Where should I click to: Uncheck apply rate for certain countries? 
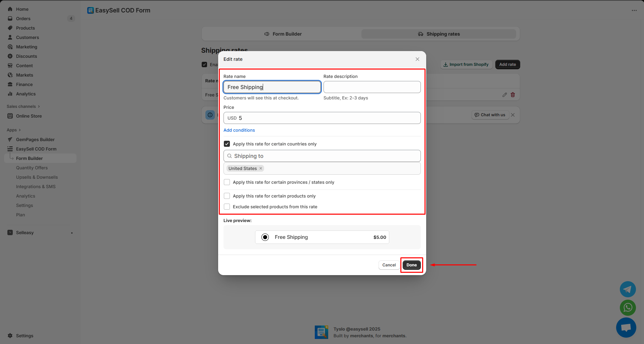(x=227, y=144)
